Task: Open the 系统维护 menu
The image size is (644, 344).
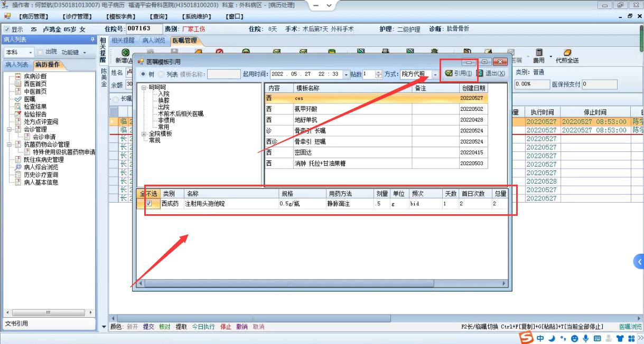Action: (196, 16)
